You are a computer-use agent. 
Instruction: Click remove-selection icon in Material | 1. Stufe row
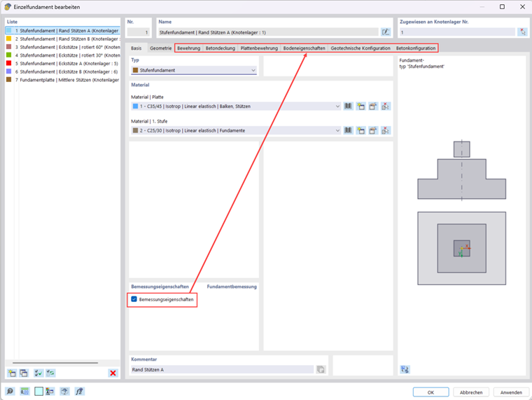pyautogui.click(x=385, y=130)
